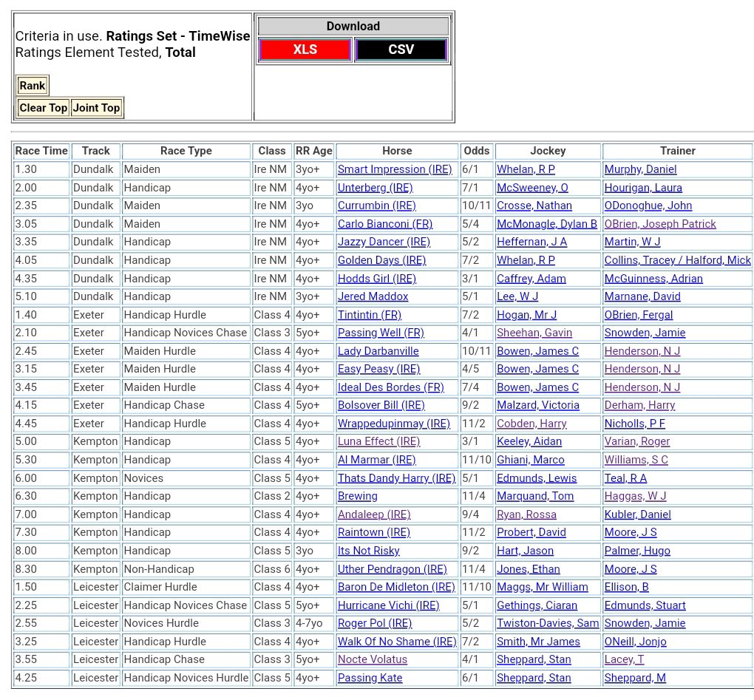Open horse Smart Impression (IRE) link
754x700 pixels.
coord(394,169)
